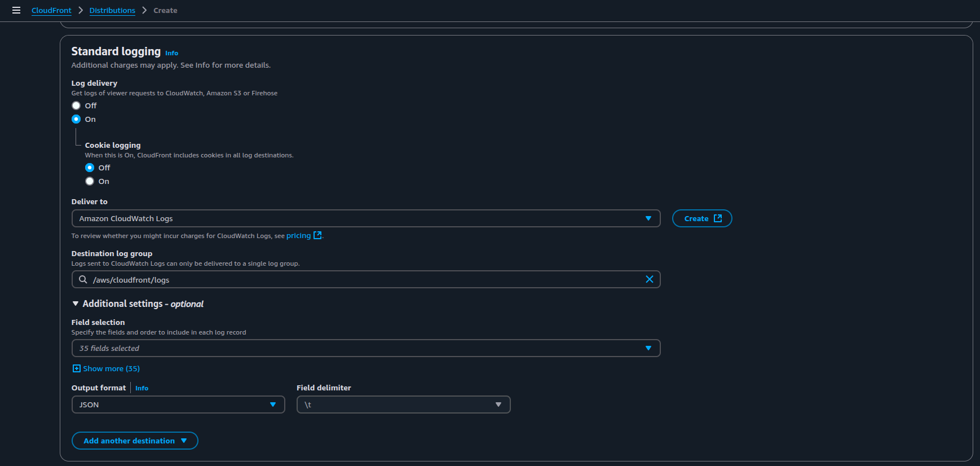Click the Standard logging heading
The width and height of the screenshot is (980, 466).
click(x=116, y=51)
